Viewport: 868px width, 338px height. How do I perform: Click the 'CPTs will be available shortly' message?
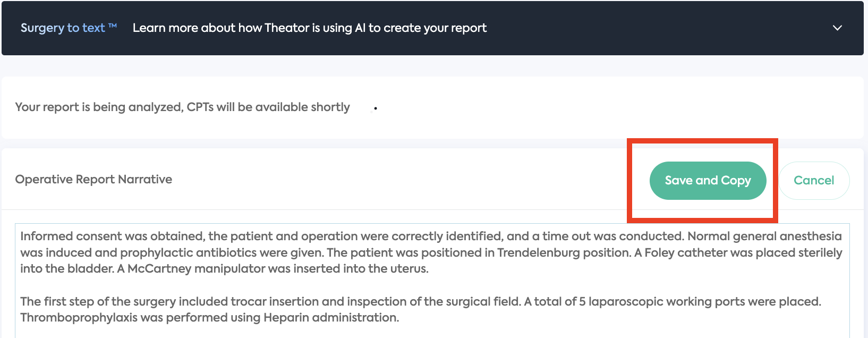pos(268,107)
